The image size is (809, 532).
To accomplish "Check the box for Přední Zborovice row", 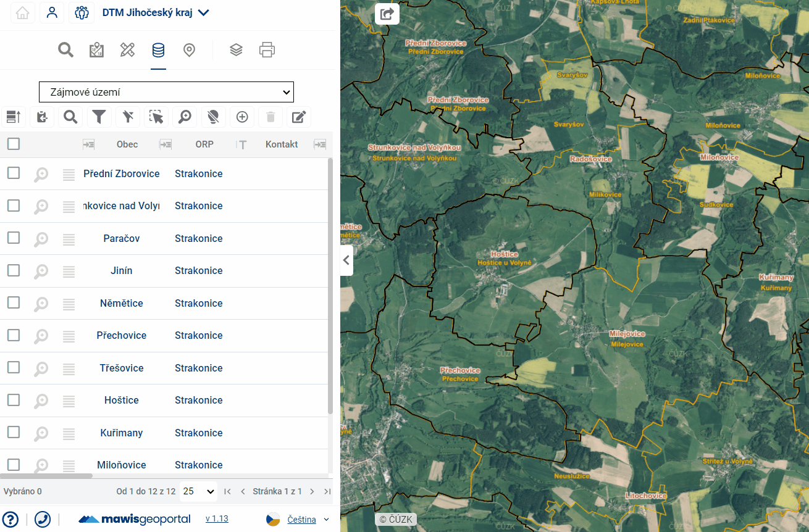I will coord(14,173).
